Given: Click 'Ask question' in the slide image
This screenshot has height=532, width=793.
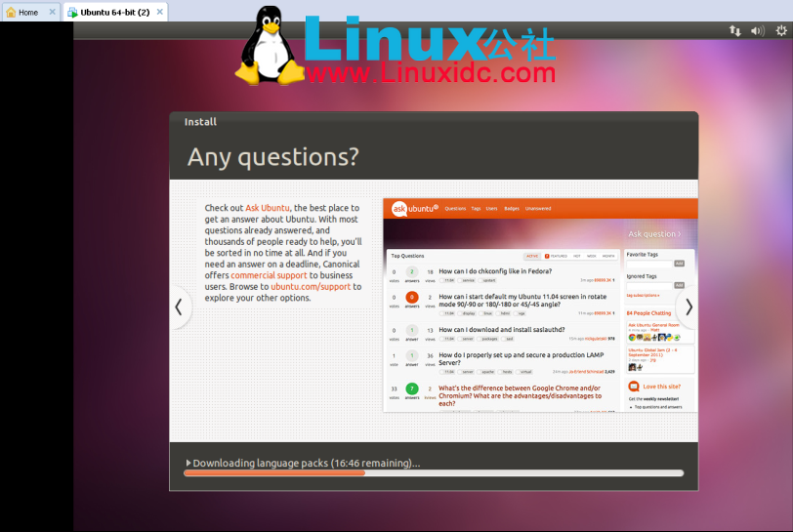Looking at the screenshot, I should (x=654, y=234).
